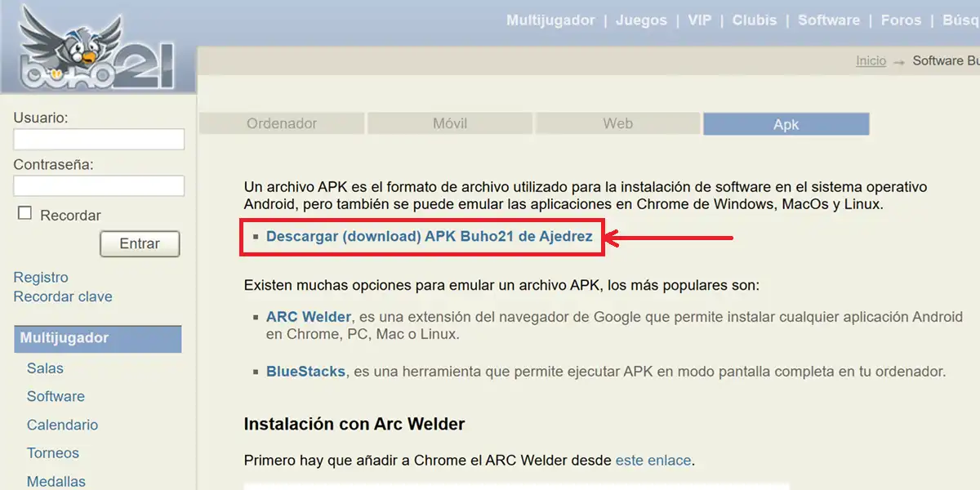Click the Entrar button
Image resolution: width=980 pixels, height=490 pixels.
point(140,243)
